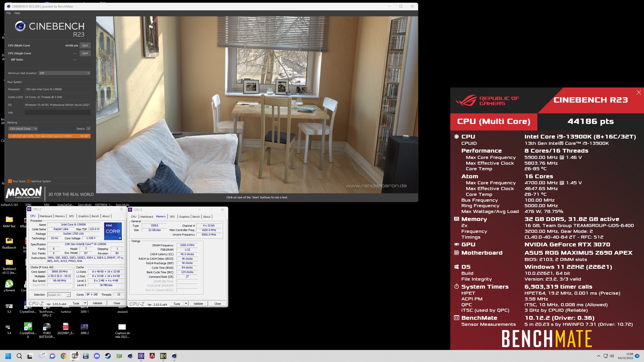Switch to the thermometer temperature app in taskbar

(75, 356)
